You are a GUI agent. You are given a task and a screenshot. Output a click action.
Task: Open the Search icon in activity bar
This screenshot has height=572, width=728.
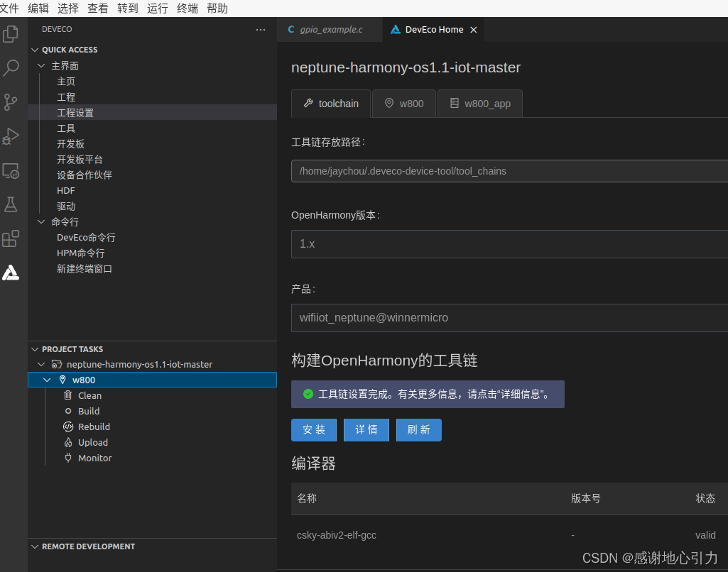point(11,67)
